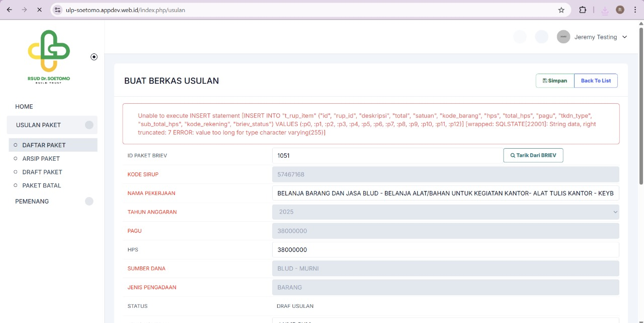Viewport: 644px width, 323px height.
Task: Open the Tahun Anggaran dropdown
Action: pos(445,212)
